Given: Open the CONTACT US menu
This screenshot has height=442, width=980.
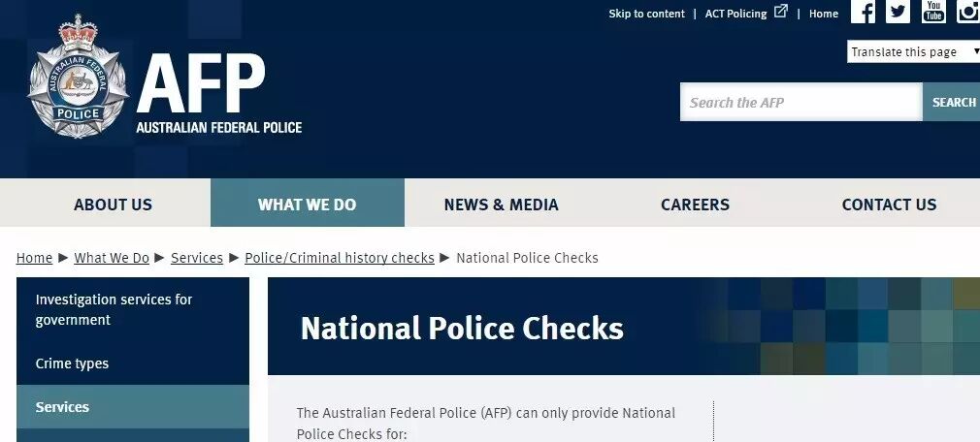Looking at the screenshot, I should [x=889, y=205].
